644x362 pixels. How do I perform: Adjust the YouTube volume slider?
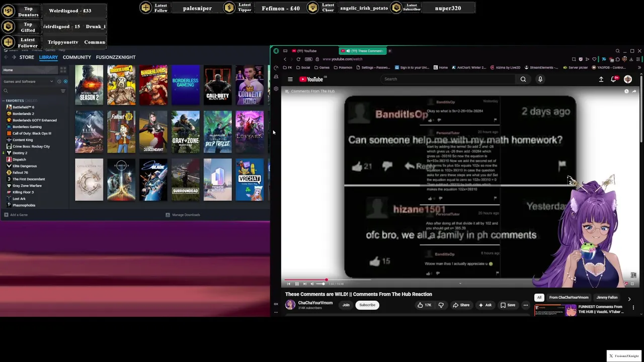click(320, 284)
